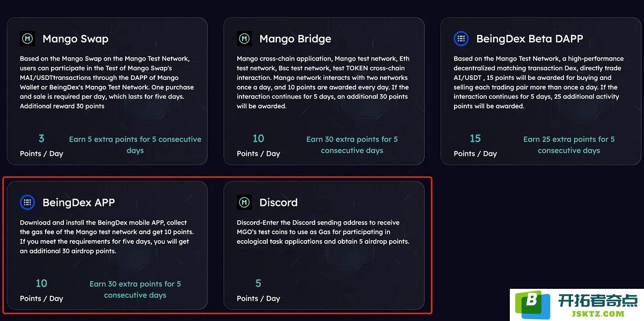Select the BeingDex Beta DAPP heading
644x321 pixels.
pos(530,39)
